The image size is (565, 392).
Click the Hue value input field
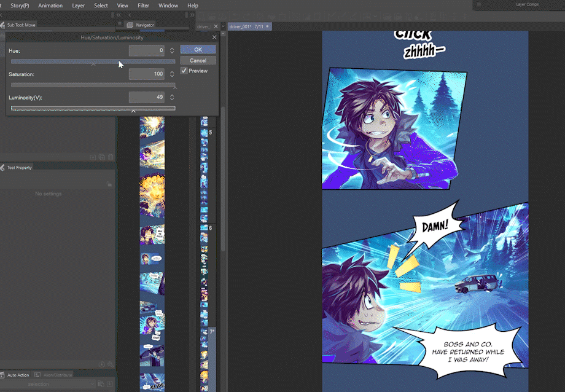147,50
